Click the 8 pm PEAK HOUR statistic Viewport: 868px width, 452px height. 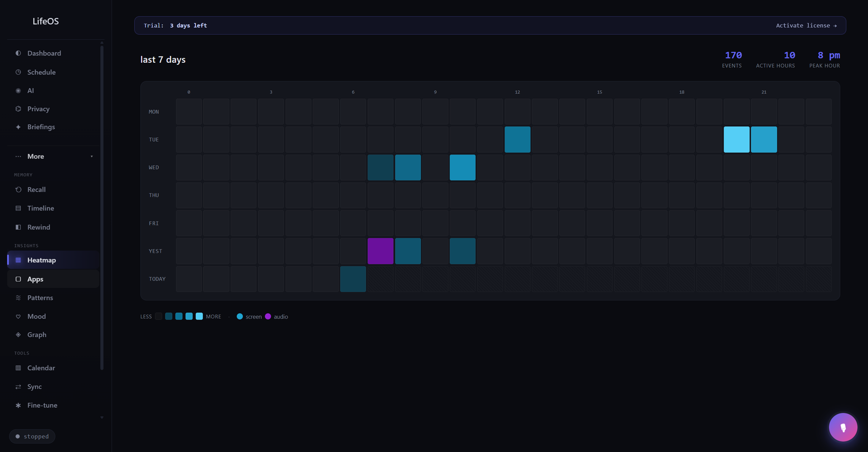pos(825,59)
